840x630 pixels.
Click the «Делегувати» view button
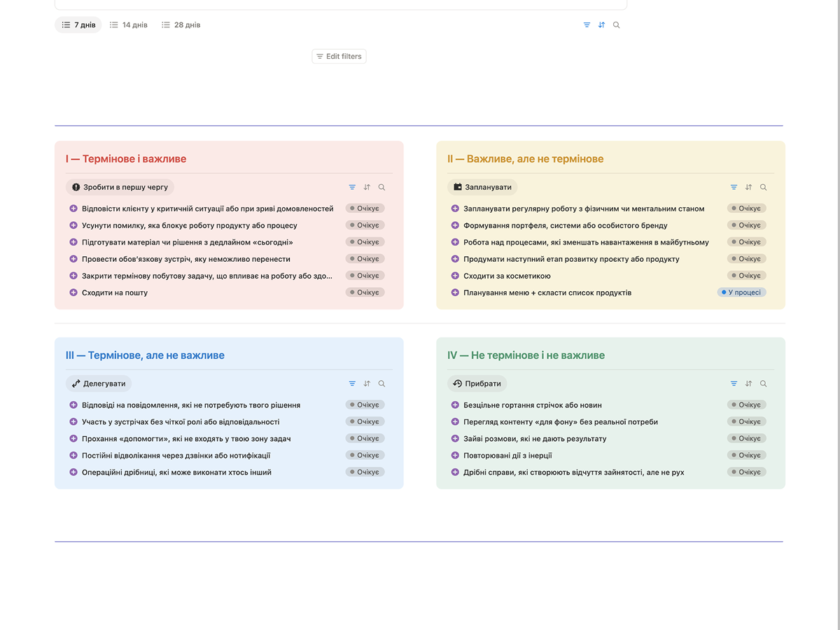[99, 384]
